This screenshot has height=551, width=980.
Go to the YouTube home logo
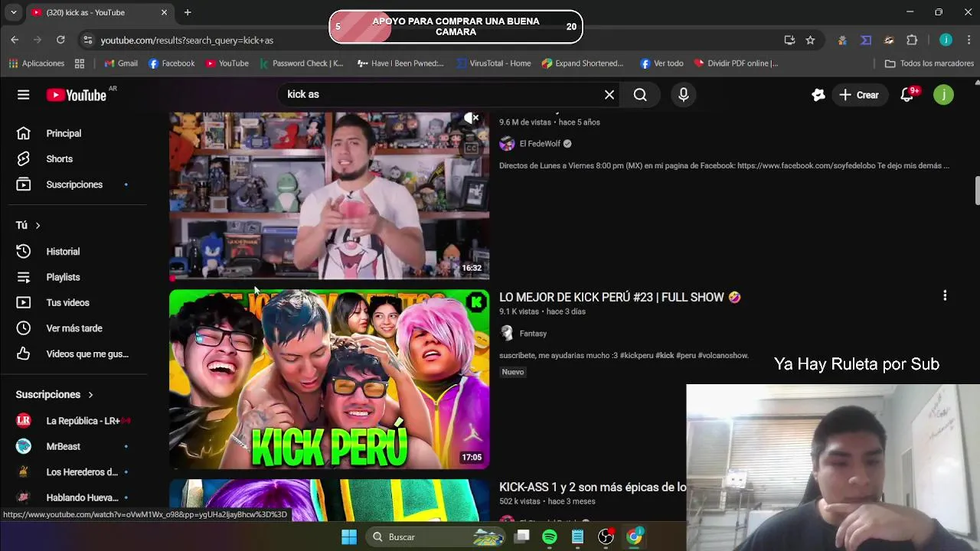[x=76, y=95]
